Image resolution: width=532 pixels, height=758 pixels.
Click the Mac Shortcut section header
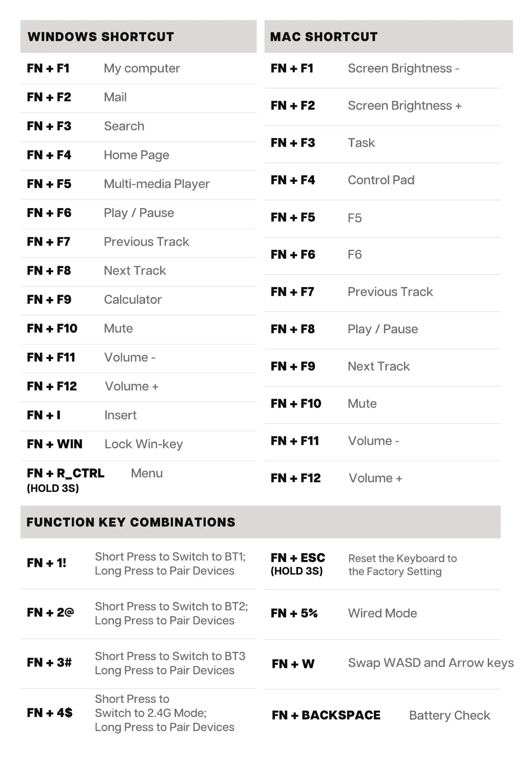324,36
